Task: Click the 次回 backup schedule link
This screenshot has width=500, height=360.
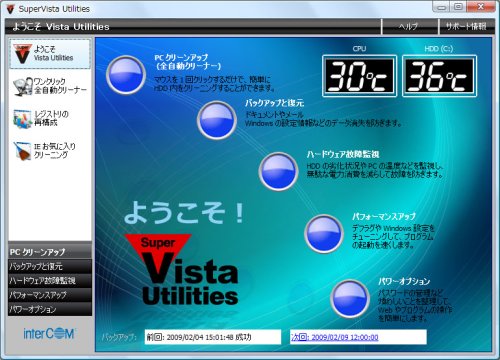Action: pyautogui.click(x=334, y=337)
